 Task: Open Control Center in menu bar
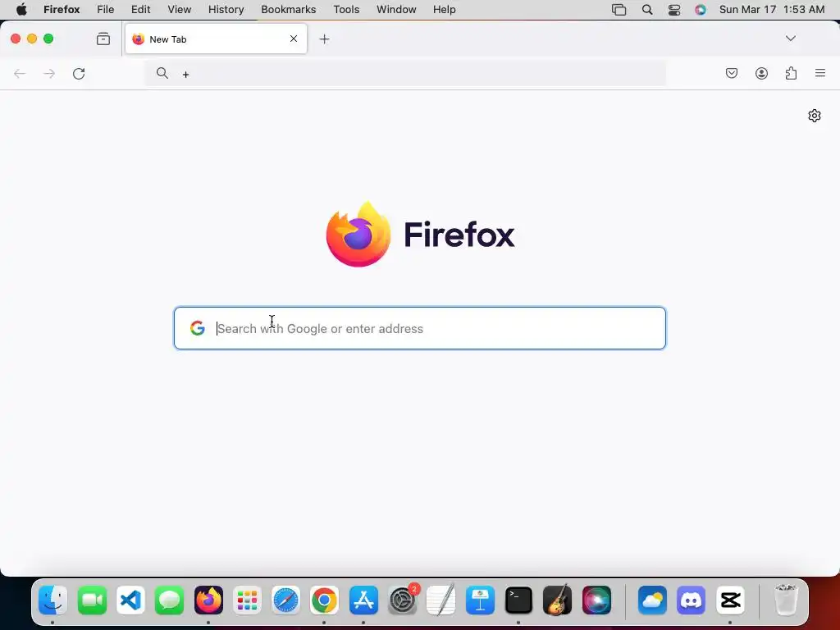[674, 10]
